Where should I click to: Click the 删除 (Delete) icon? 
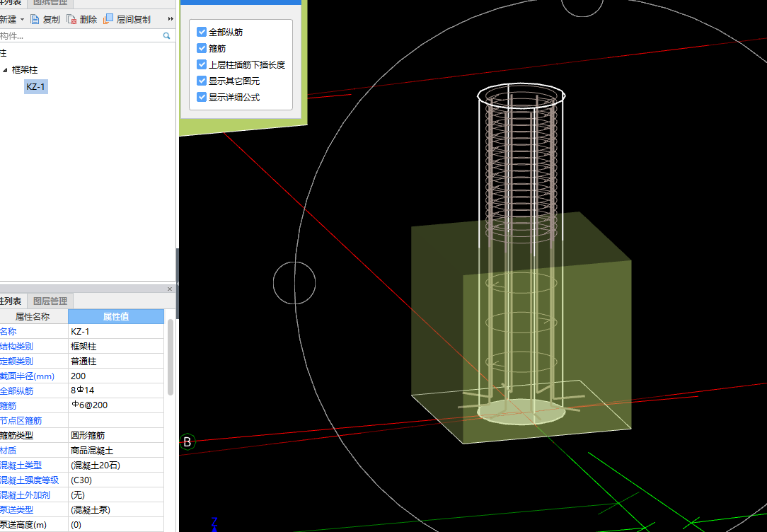71,20
